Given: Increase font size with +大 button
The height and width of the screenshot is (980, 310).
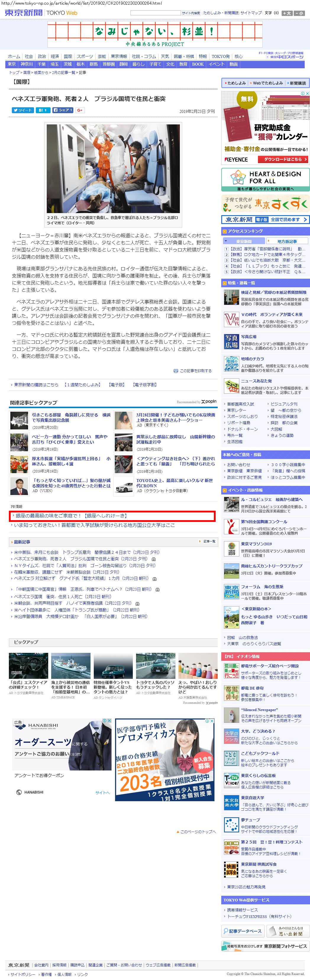Looking at the screenshot, I should point(287,13).
